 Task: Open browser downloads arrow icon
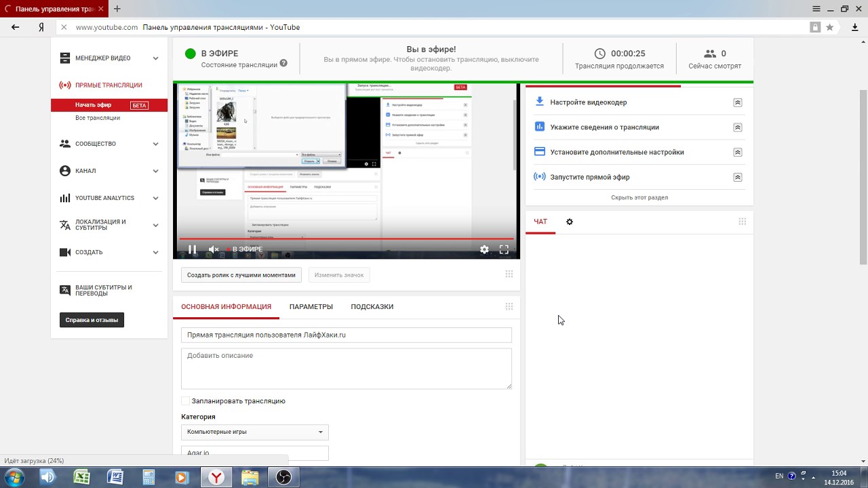855,27
